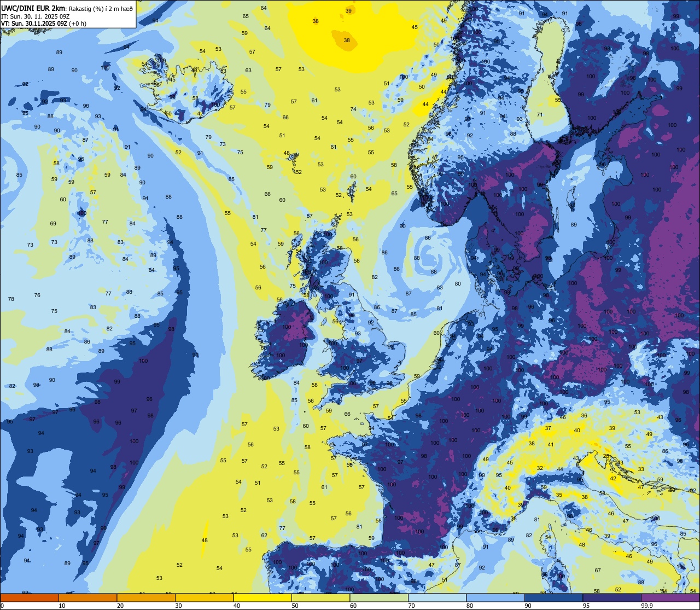Viewport: 700px width, 610px height.
Task: Click the '74' humidity value in Norwegian Sea
Action: click(x=353, y=109)
